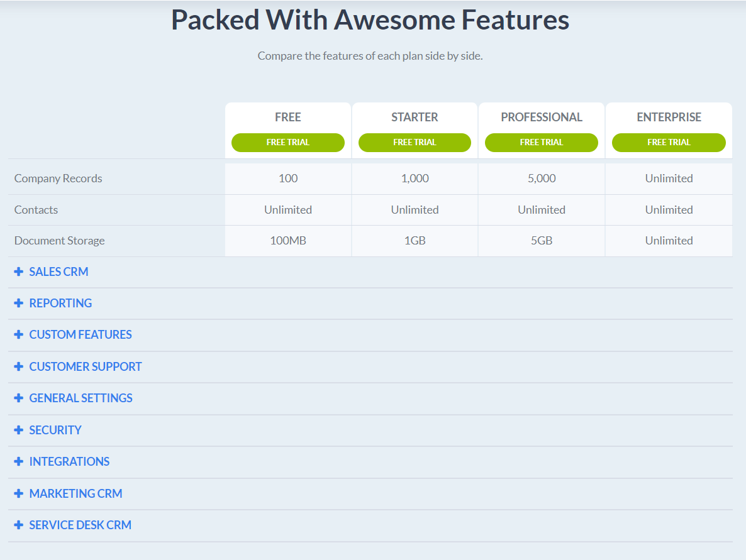Click the plus icon beside CUSTOM FEATURES
The image size is (746, 560).
(x=18, y=335)
